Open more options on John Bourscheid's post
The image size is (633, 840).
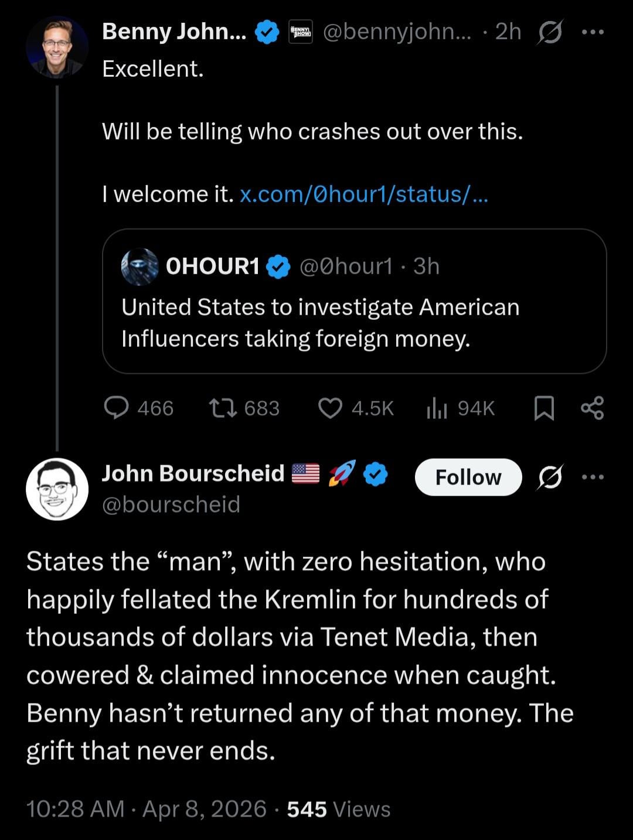point(593,477)
